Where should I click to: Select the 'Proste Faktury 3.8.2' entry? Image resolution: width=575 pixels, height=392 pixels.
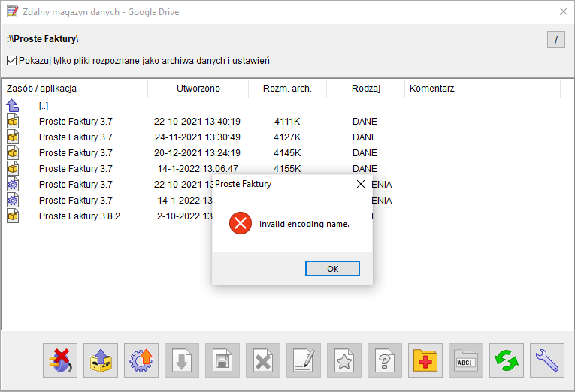tap(80, 216)
